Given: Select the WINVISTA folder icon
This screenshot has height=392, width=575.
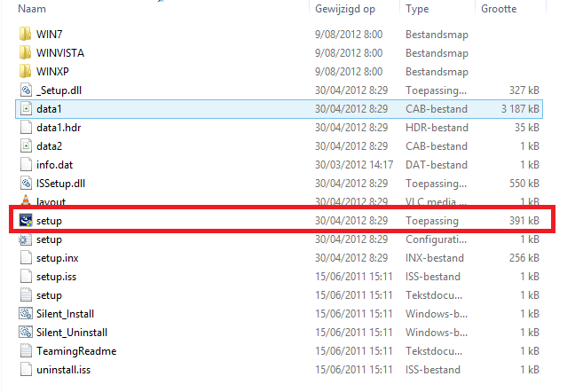Looking at the screenshot, I should (26, 52).
